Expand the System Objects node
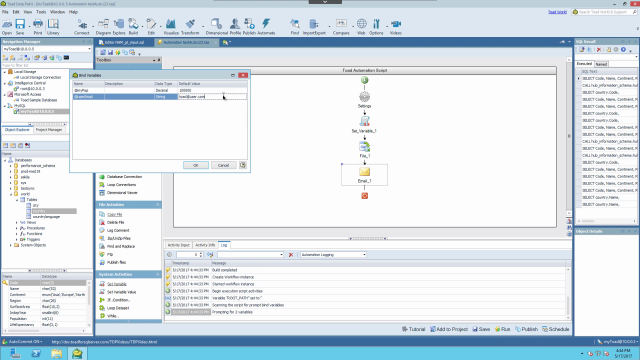The height and width of the screenshot is (360, 640). click(11, 245)
